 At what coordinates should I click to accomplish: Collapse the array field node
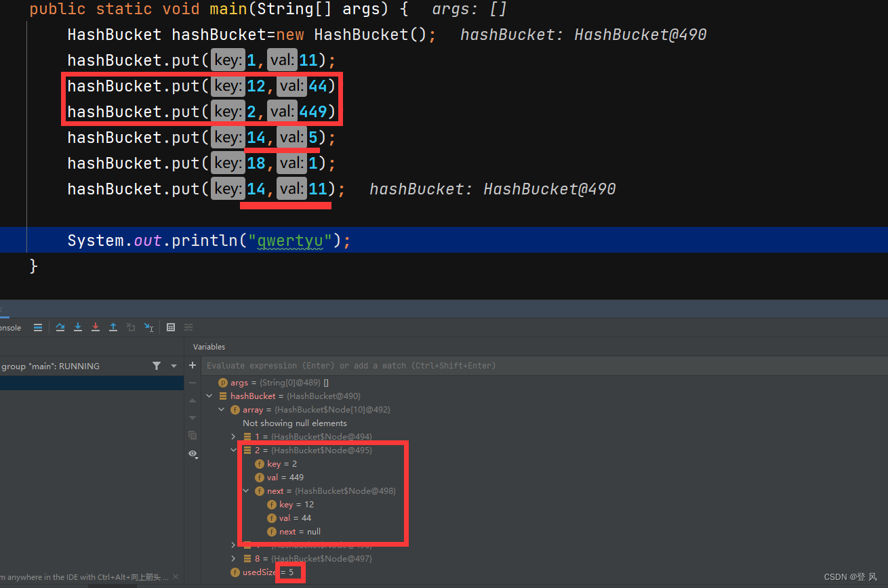(x=221, y=410)
